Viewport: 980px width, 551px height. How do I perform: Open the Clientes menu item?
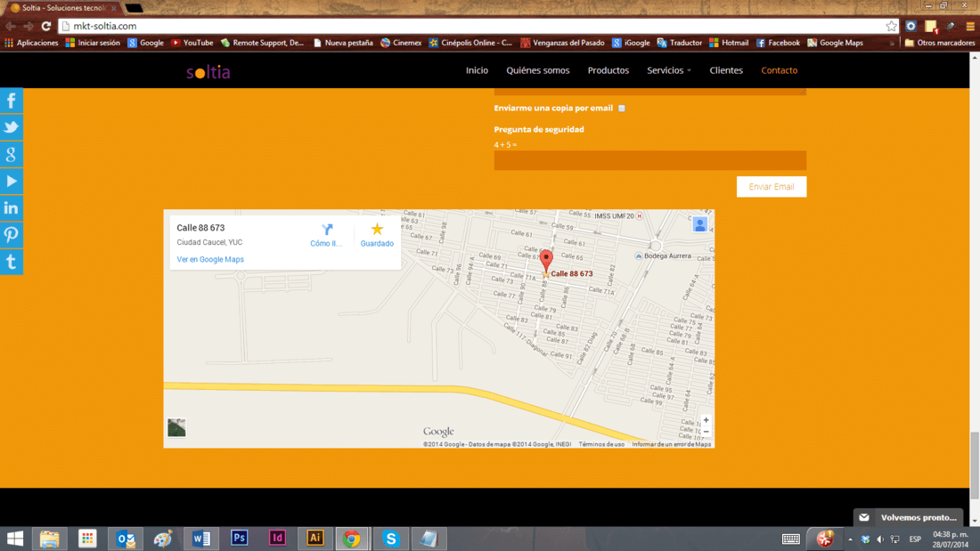click(x=725, y=70)
